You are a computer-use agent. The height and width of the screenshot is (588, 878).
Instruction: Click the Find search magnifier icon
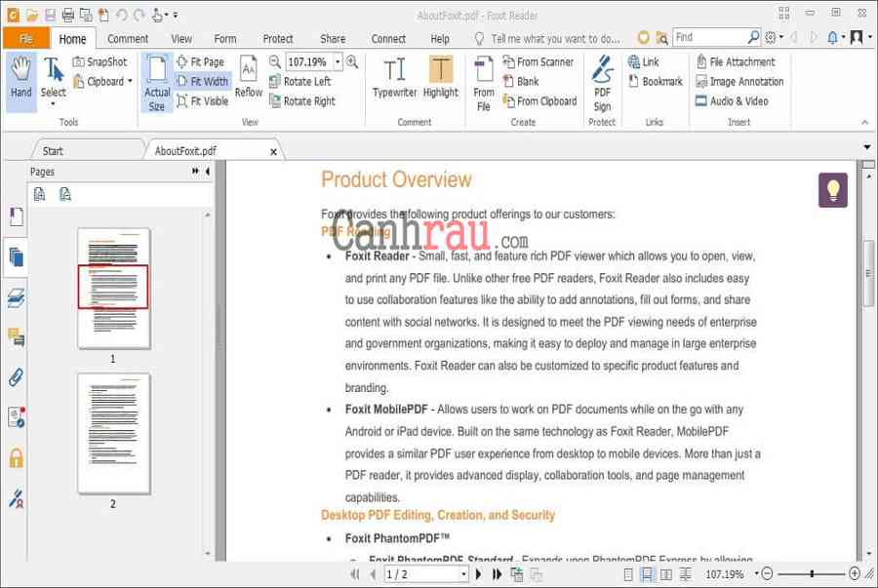[x=754, y=37]
